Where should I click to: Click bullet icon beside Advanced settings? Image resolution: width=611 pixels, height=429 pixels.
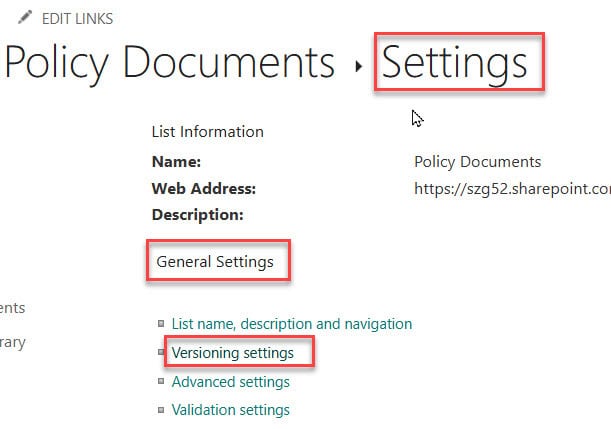[x=161, y=381]
